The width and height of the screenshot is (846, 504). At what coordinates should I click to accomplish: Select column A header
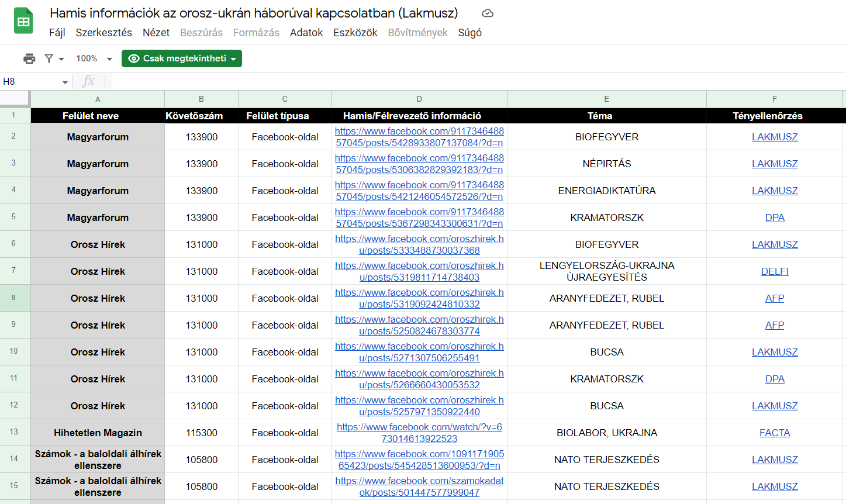coord(98,99)
